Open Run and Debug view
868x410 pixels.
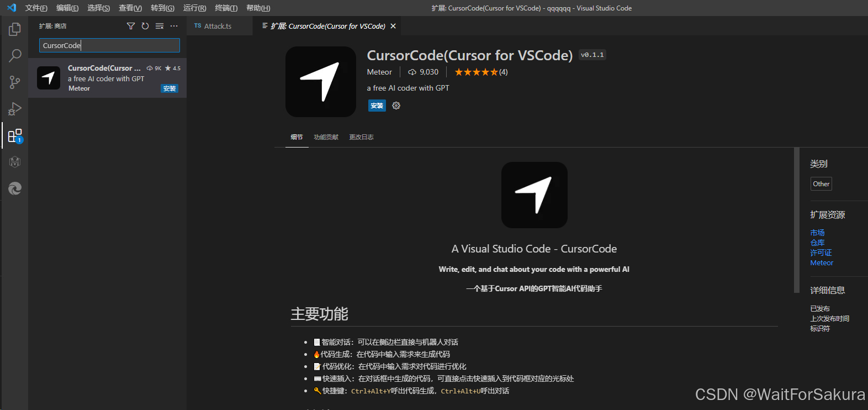pos(15,109)
